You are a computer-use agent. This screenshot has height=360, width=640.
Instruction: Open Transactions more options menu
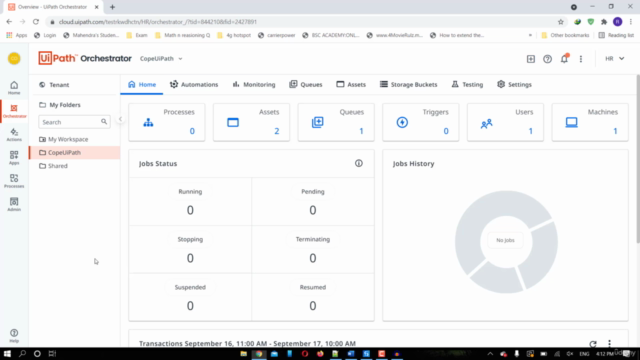[609, 343]
